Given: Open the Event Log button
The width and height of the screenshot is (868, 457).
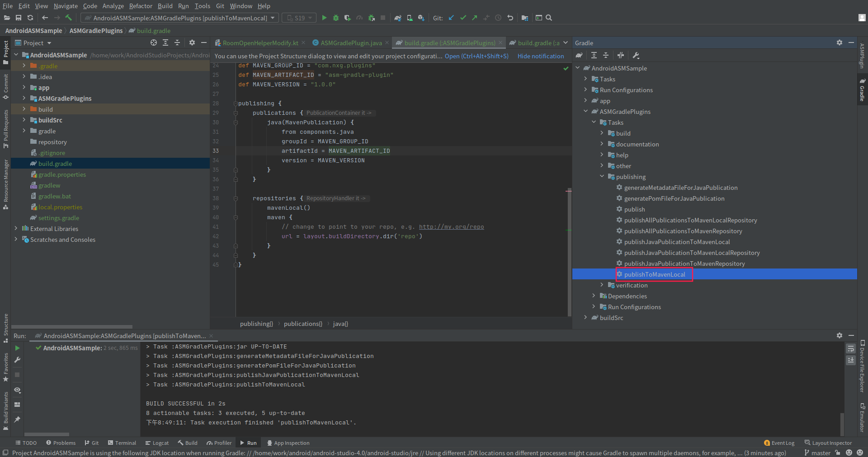Looking at the screenshot, I should (x=779, y=443).
